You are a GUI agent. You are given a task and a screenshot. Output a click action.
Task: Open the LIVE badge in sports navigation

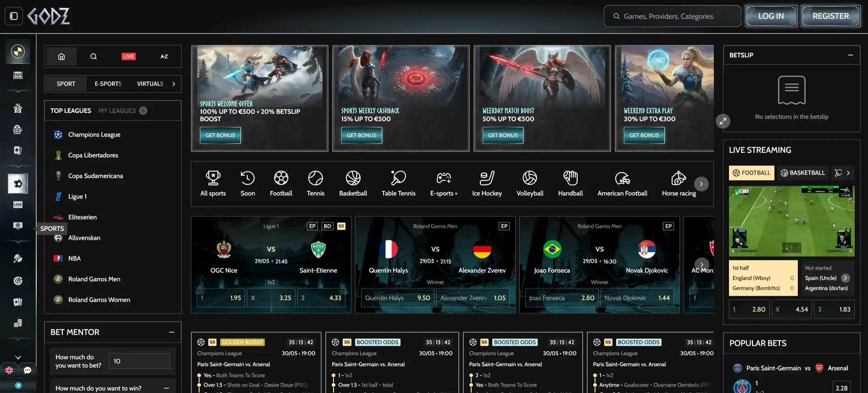click(129, 56)
